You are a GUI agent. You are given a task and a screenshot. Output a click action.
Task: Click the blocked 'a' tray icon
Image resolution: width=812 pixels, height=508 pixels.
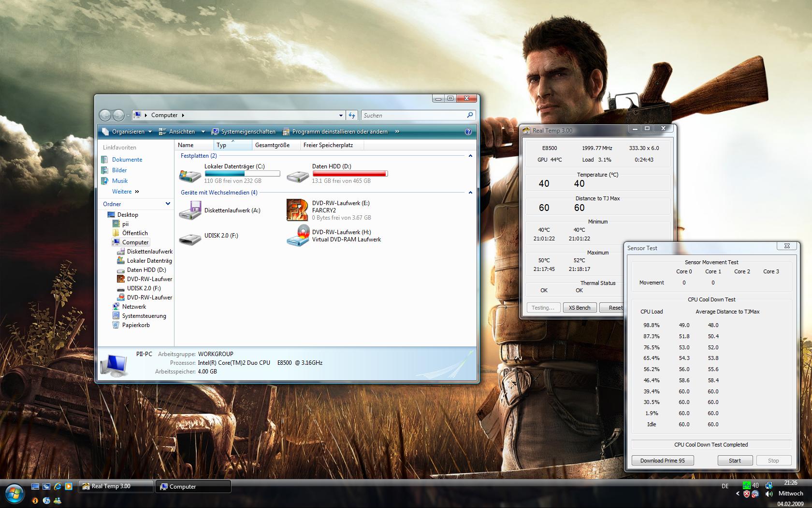[x=755, y=494]
